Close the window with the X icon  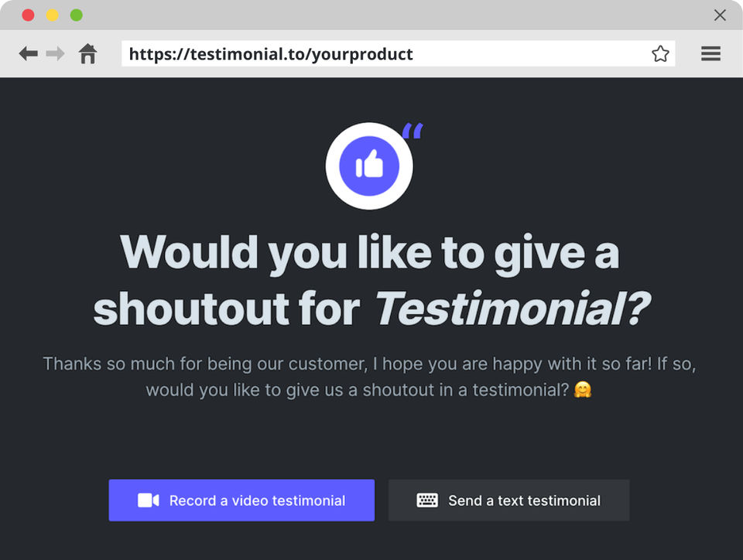pyautogui.click(x=720, y=15)
